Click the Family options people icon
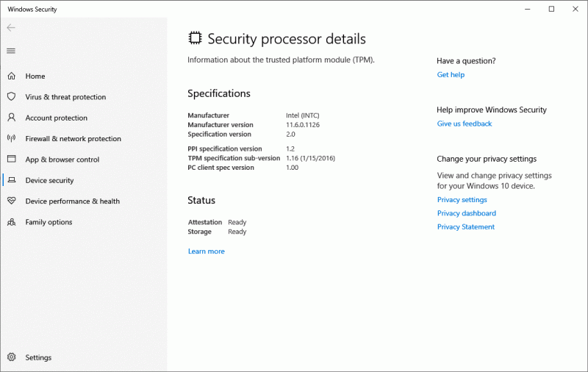Screen dimensions: 588x372 pyautogui.click(x=11, y=222)
